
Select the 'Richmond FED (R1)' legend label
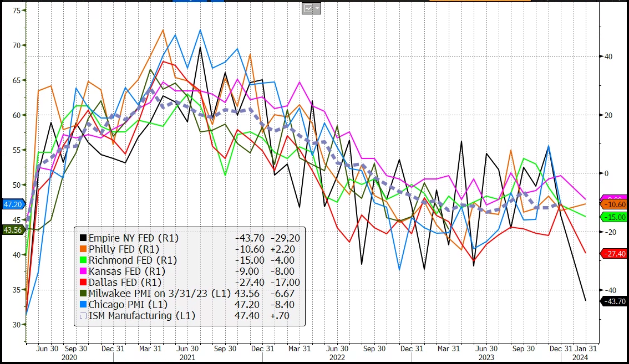(x=133, y=260)
